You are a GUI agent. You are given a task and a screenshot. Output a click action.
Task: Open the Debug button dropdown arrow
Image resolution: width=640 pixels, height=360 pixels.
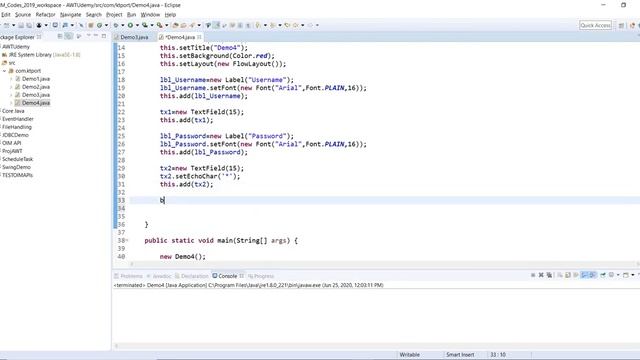pos(122,25)
